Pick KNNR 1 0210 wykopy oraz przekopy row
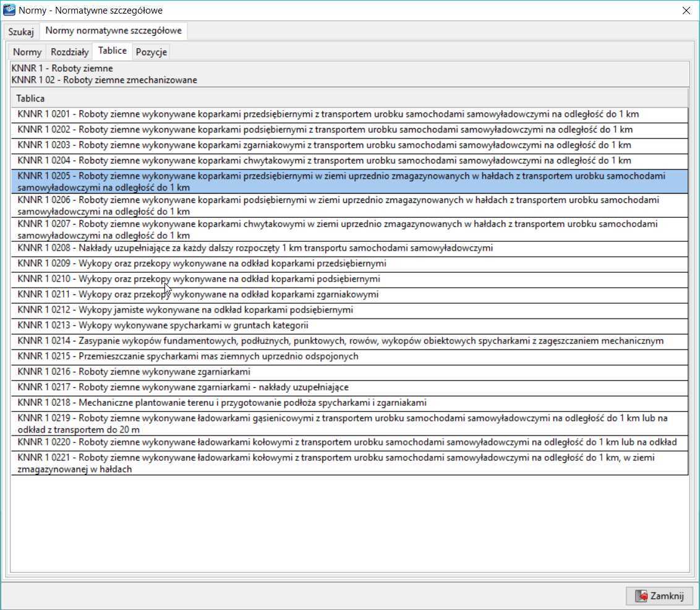Image resolution: width=700 pixels, height=610 pixels. pyautogui.click(x=198, y=279)
